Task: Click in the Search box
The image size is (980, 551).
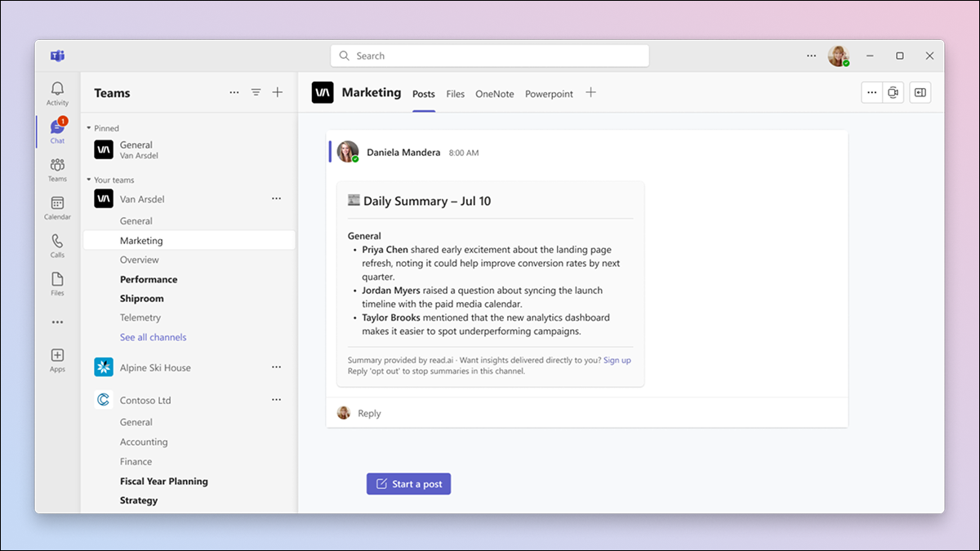Action: click(x=490, y=56)
